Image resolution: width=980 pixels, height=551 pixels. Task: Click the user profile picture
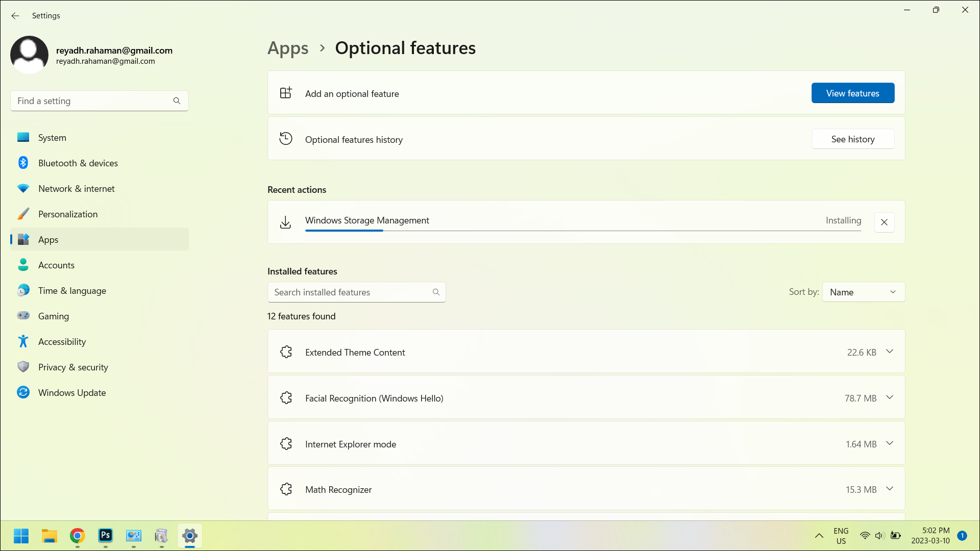click(x=30, y=55)
